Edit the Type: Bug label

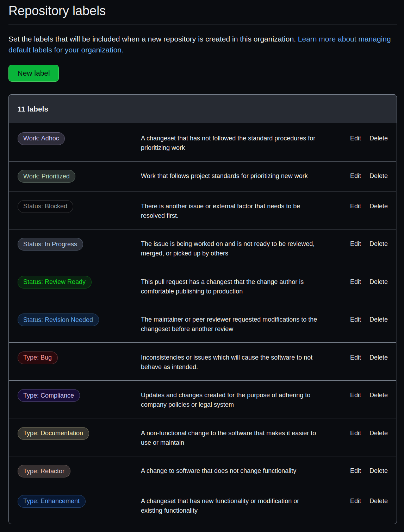point(355,357)
